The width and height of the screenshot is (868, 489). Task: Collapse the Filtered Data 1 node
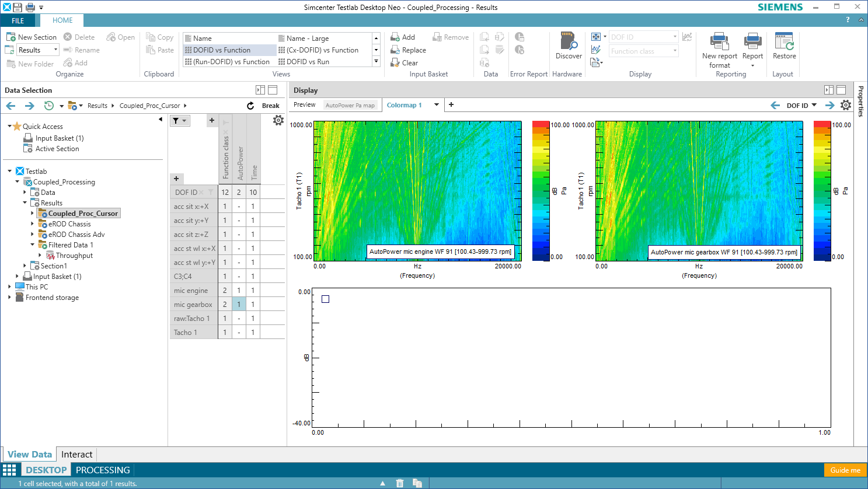(32, 245)
